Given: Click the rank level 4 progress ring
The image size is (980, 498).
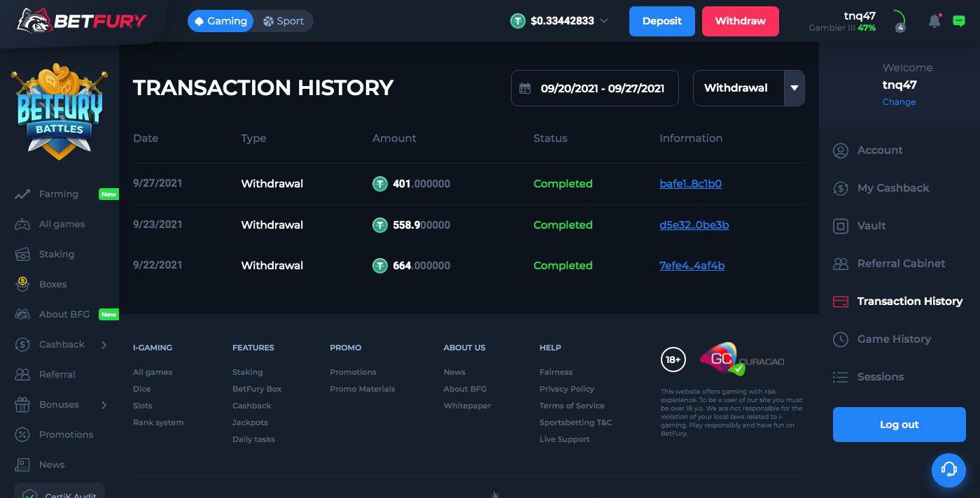Looking at the screenshot, I should click(900, 22).
